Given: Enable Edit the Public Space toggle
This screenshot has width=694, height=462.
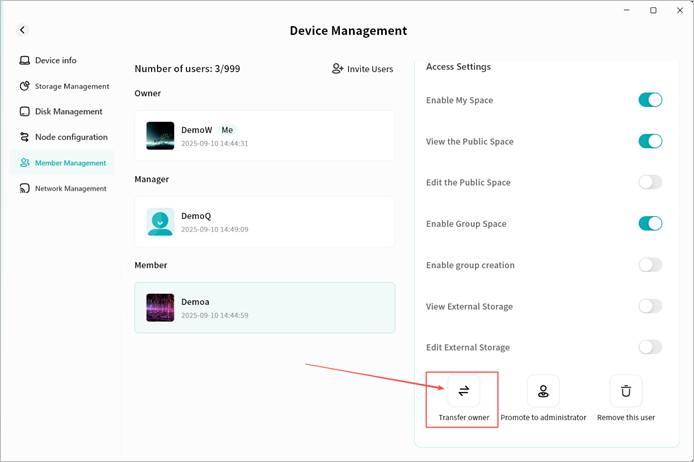Looking at the screenshot, I should [x=650, y=182].
